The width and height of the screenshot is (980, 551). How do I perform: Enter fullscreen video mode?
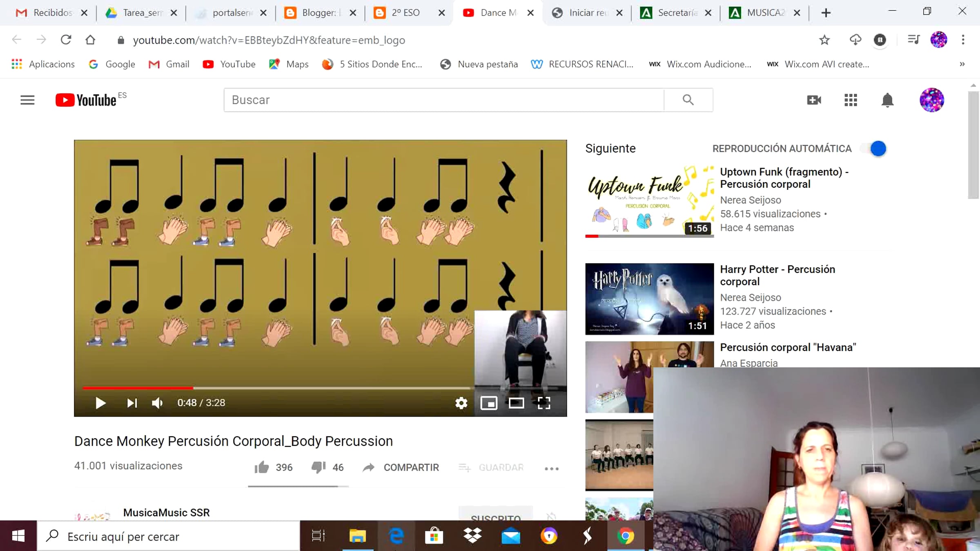click(544, 403)
